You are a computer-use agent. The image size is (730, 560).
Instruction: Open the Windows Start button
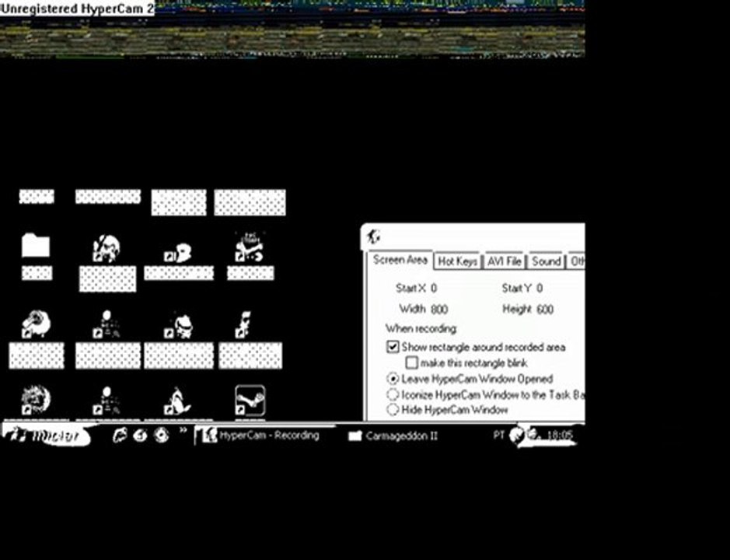click(x=47, y=435)
